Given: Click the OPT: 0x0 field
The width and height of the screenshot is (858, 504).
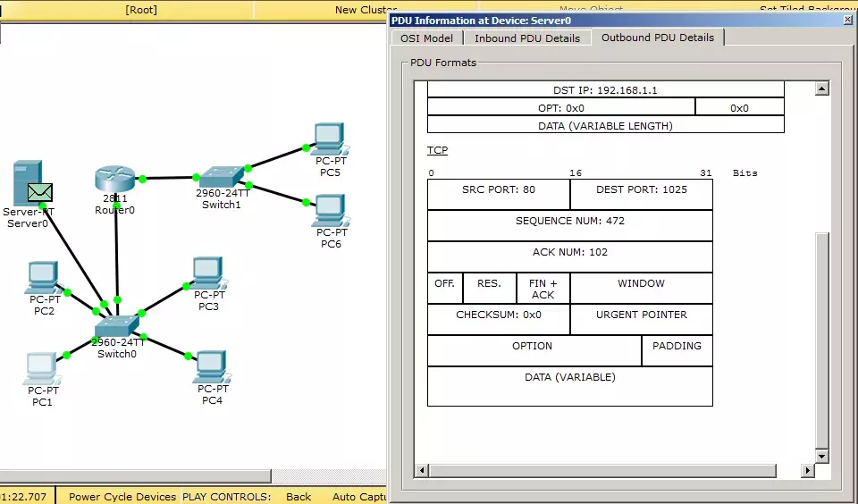Looking at the screenshot, I should (x=561, y=107).
